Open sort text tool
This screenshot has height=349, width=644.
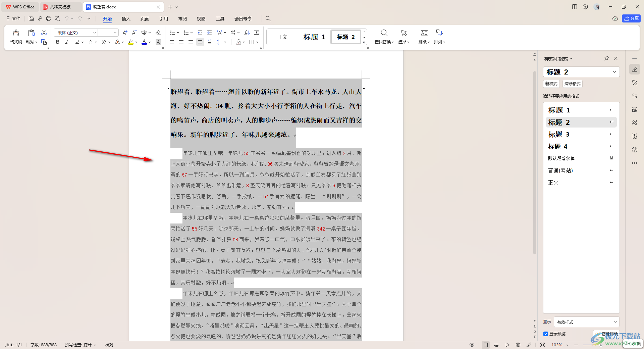click(x=247, y=33)
